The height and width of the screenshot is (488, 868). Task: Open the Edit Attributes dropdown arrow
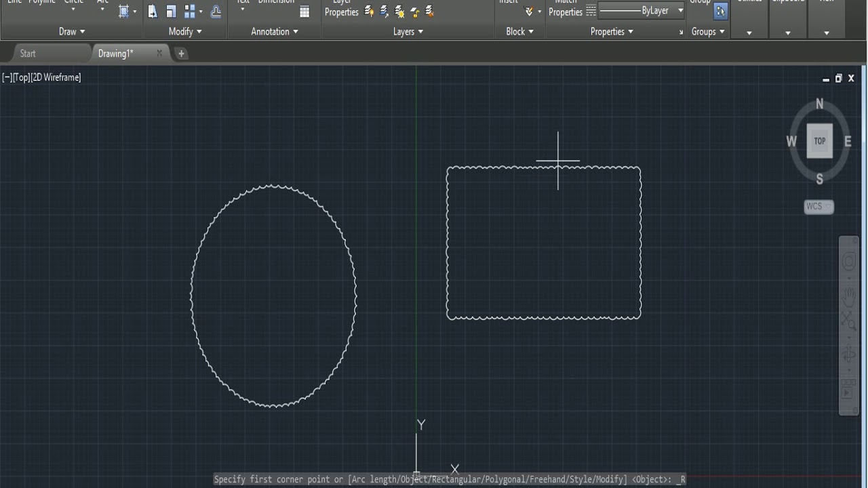tap(540, 12)
